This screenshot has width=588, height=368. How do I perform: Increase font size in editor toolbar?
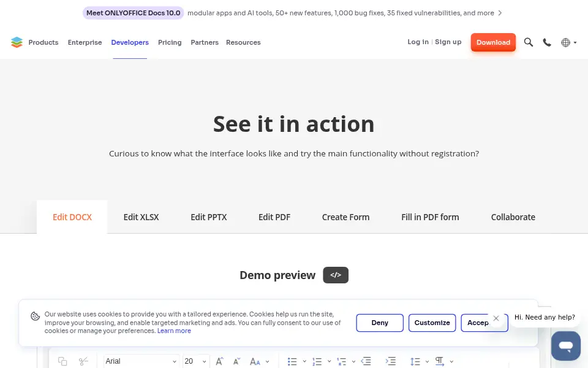[x=220, y=361]
